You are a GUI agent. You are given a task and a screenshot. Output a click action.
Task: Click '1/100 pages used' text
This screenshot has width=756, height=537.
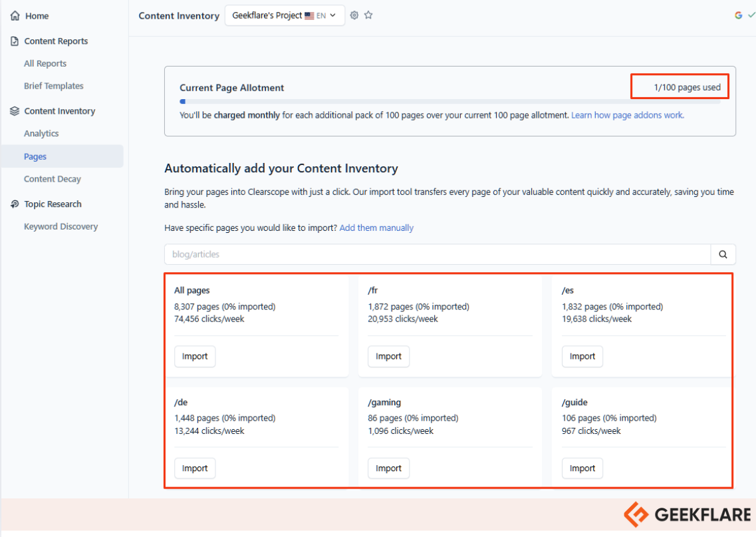click(687, 87)
